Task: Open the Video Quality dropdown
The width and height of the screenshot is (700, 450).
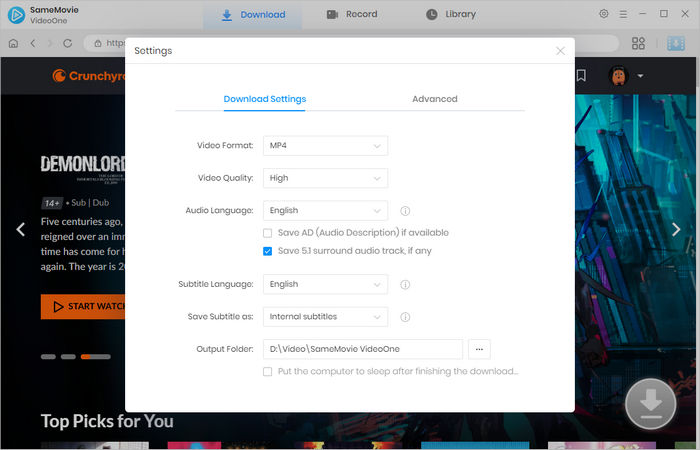Action: (x=325, y=178)
